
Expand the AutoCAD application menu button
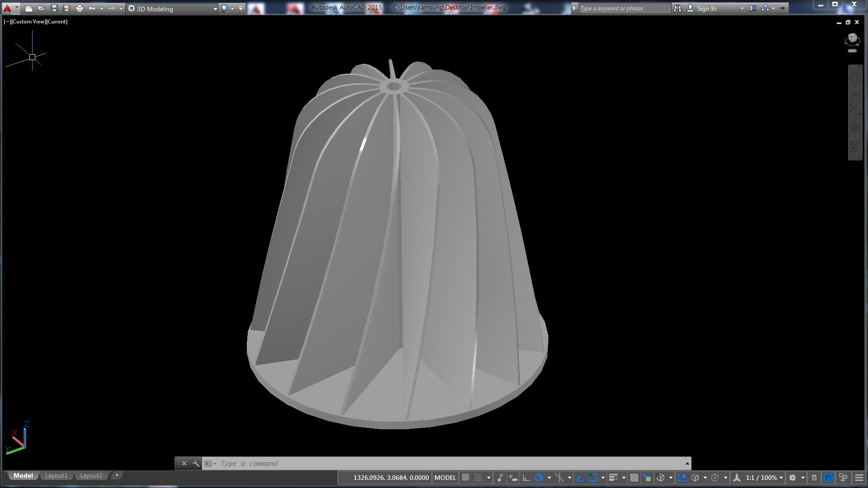(10, 8)
